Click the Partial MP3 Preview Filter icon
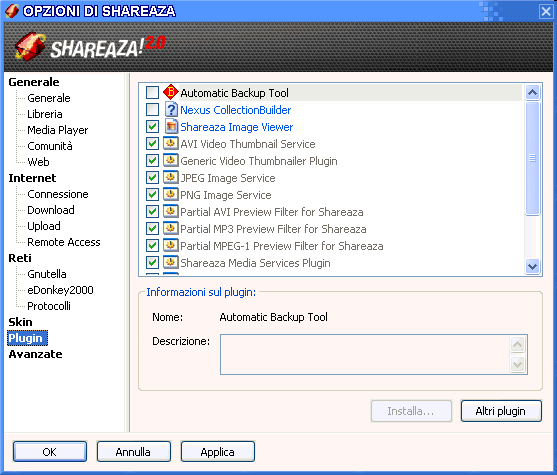 coord(171,229)
